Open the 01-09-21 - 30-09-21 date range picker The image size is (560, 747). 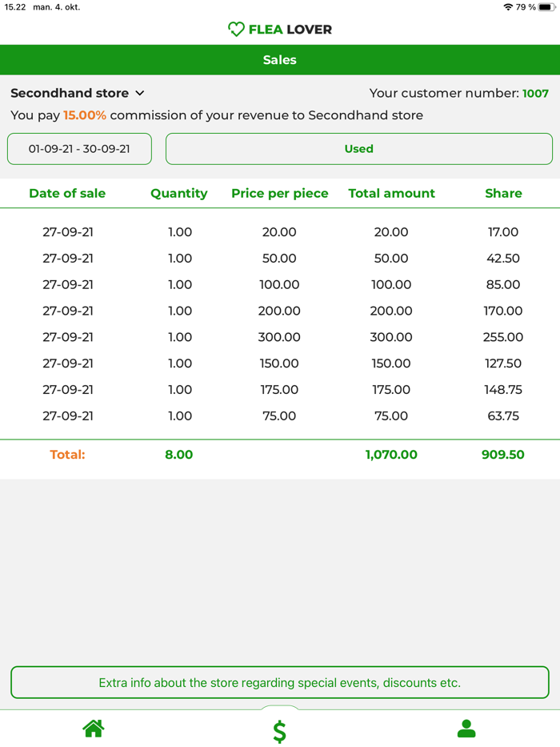click(79, 149)
